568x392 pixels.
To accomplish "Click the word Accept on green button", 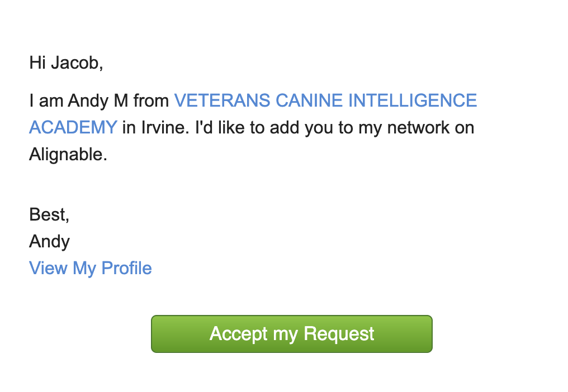I will [x=238, y=334].
